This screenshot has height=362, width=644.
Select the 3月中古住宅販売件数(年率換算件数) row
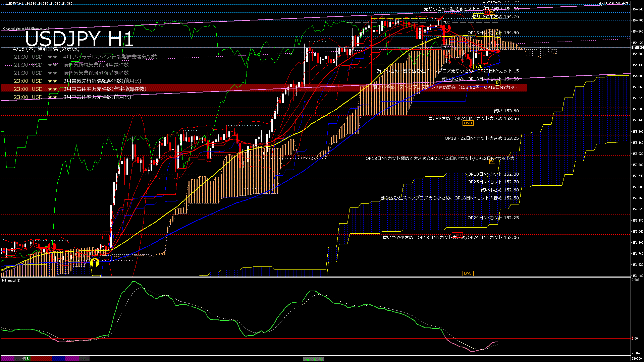click(80, 89)
